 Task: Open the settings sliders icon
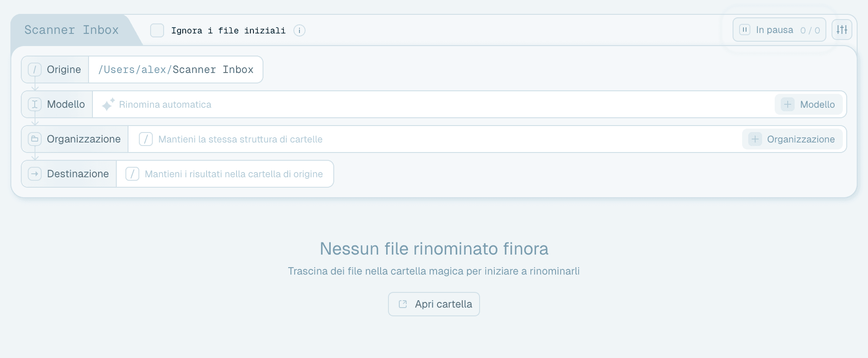click(x=842, y=30)
